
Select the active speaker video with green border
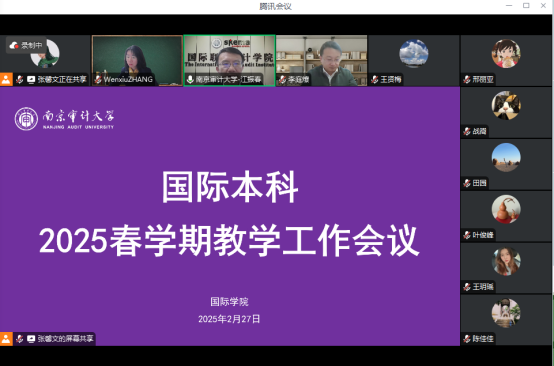[229, 60]
